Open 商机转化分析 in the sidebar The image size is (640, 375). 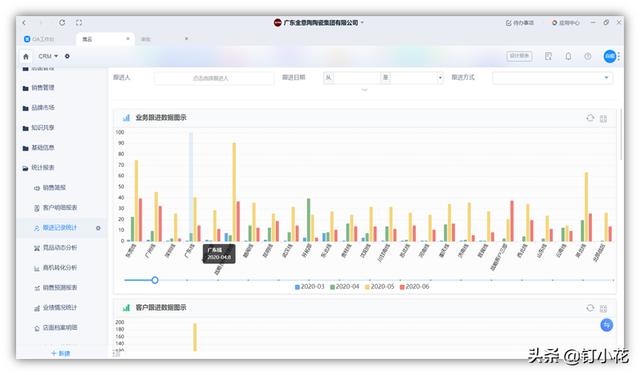55,268
